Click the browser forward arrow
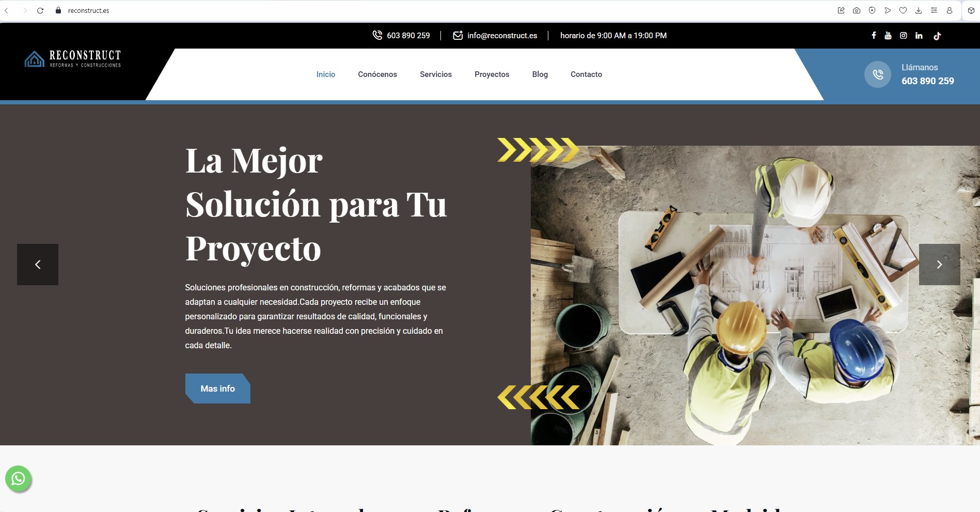 [24, 10]
